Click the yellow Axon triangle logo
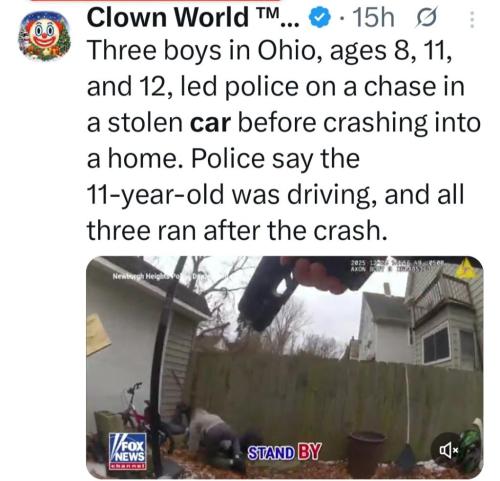The height and width of the screenshot is (481, 500). [x=466, y=270]
